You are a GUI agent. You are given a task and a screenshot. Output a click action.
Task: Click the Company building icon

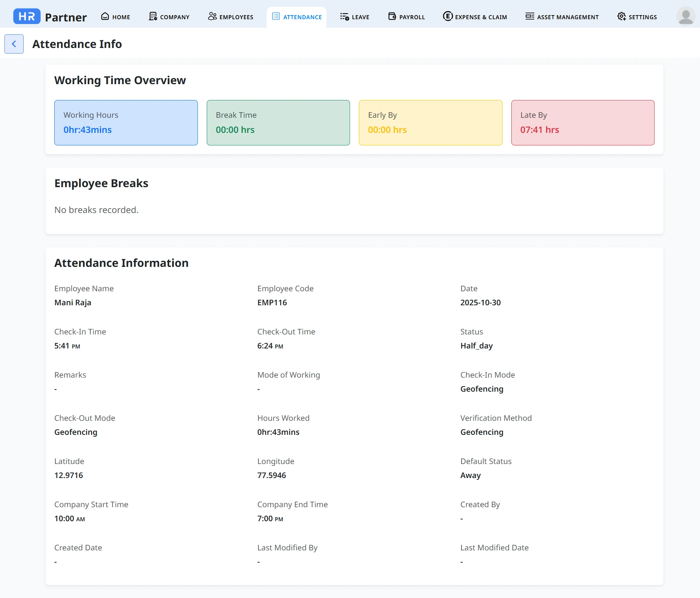[153, 17]
